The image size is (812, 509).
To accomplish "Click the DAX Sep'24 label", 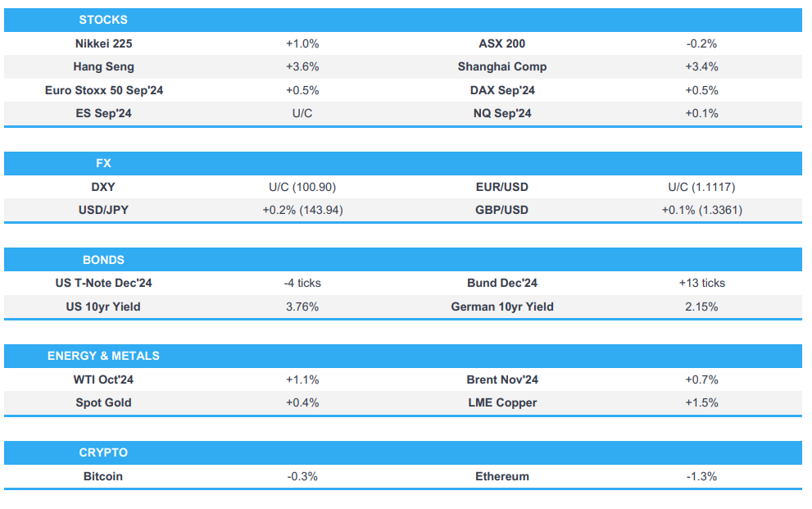I will point(502,90).
